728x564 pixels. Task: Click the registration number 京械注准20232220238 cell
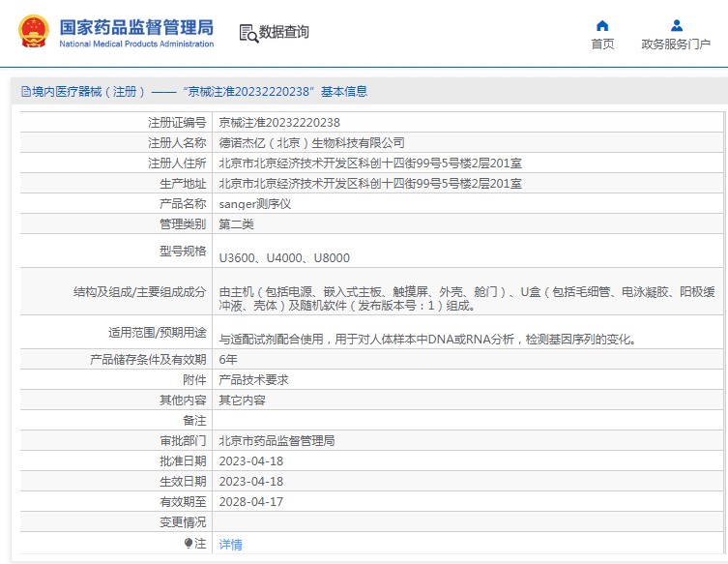(279, 123)
